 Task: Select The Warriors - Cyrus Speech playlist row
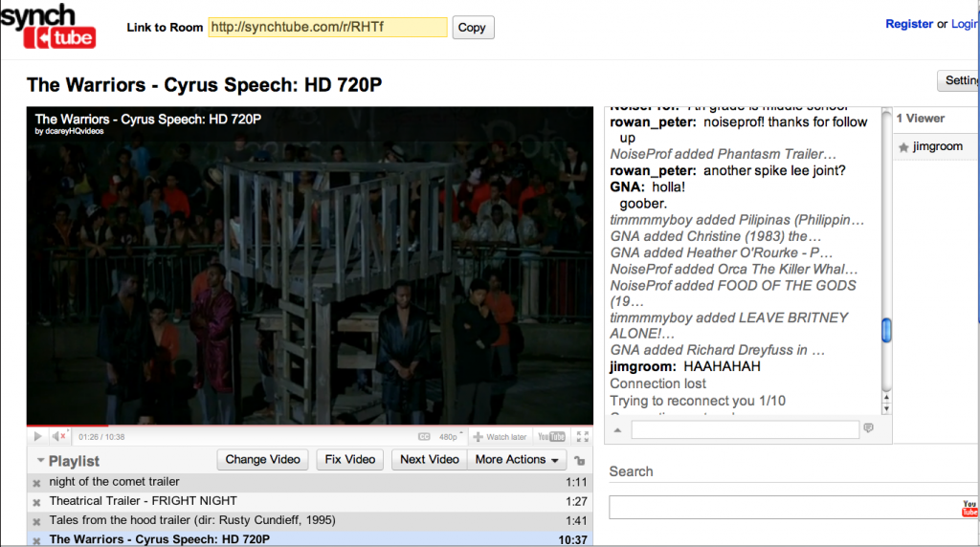click(x=310, y=539)
